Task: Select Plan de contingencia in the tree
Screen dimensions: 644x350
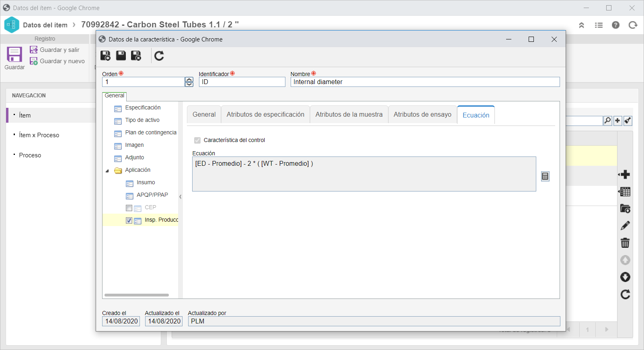Action: pyautogui.click(x=151, y=132)
